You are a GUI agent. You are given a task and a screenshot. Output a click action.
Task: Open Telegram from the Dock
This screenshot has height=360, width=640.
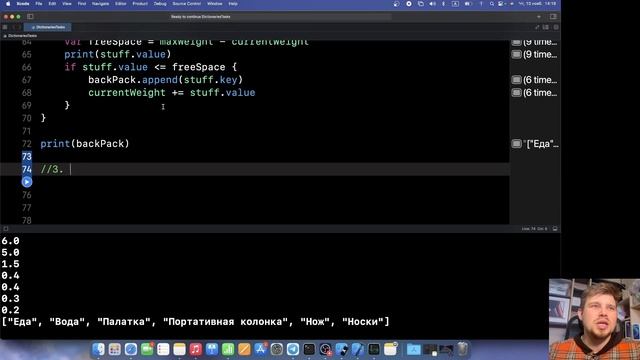293,349
